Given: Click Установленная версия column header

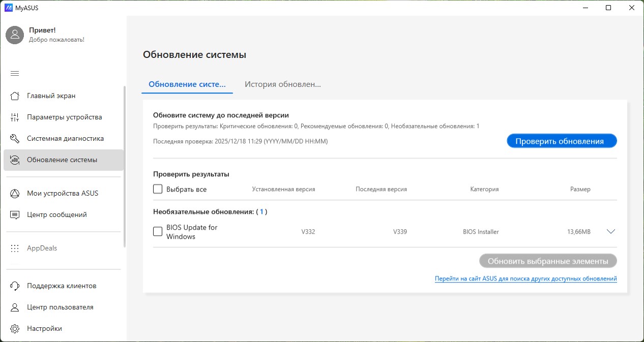Looking at the screenshot, I should click(283, 189).
